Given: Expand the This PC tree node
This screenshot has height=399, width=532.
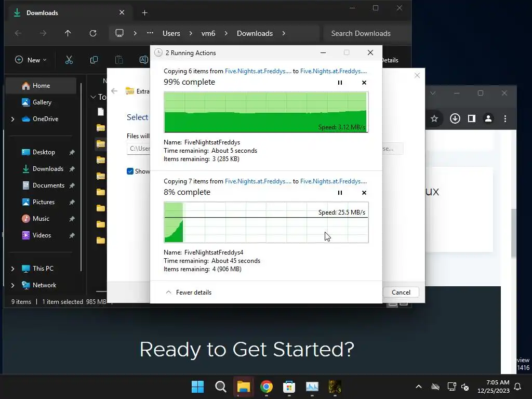Looking at the screenshot, I should click(x=12, y=269).
